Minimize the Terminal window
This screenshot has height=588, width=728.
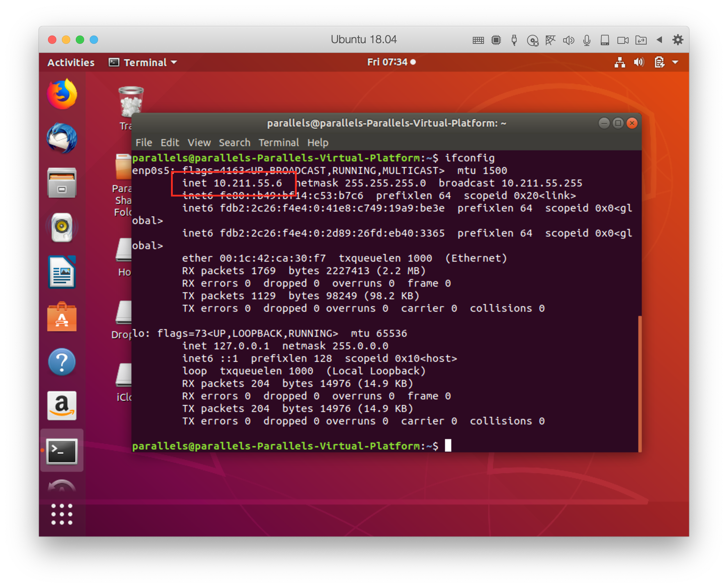point(604,123)
